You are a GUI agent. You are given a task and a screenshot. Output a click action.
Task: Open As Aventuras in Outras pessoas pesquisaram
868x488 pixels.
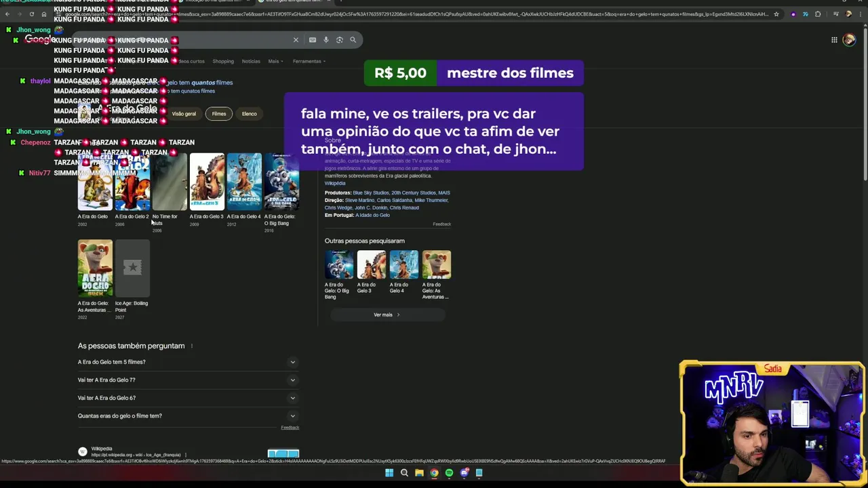pos(437,265)
